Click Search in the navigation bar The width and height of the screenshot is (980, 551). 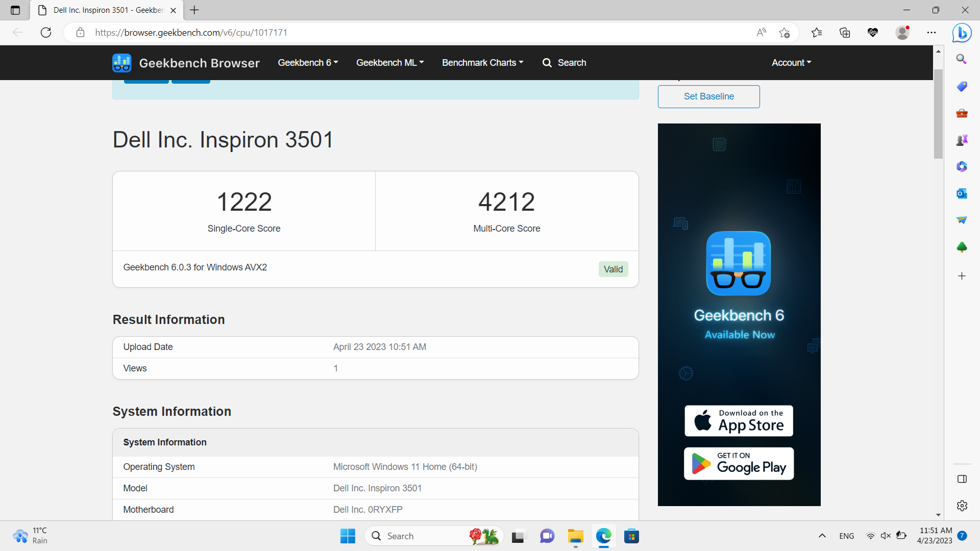565,63
